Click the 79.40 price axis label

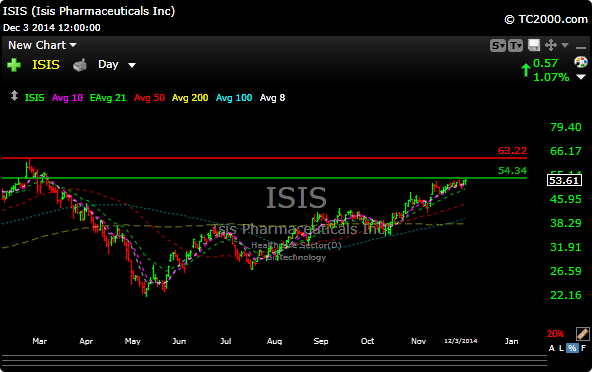[566, 127]
